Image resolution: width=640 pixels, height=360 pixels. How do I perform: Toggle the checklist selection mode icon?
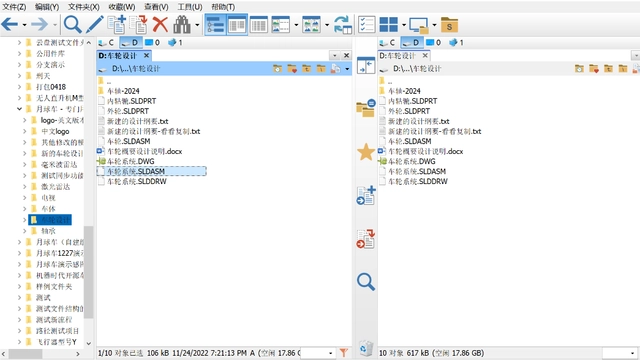(x=366, y=25)
